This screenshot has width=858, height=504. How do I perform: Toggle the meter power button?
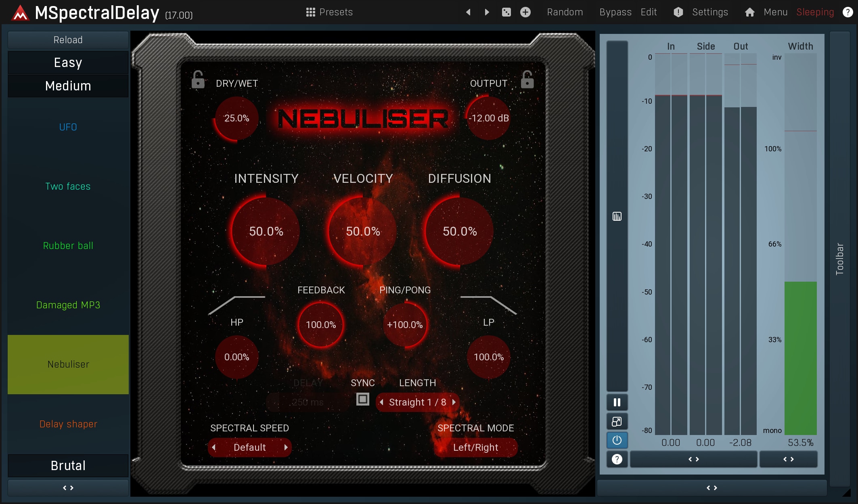(x=617, y=440)
